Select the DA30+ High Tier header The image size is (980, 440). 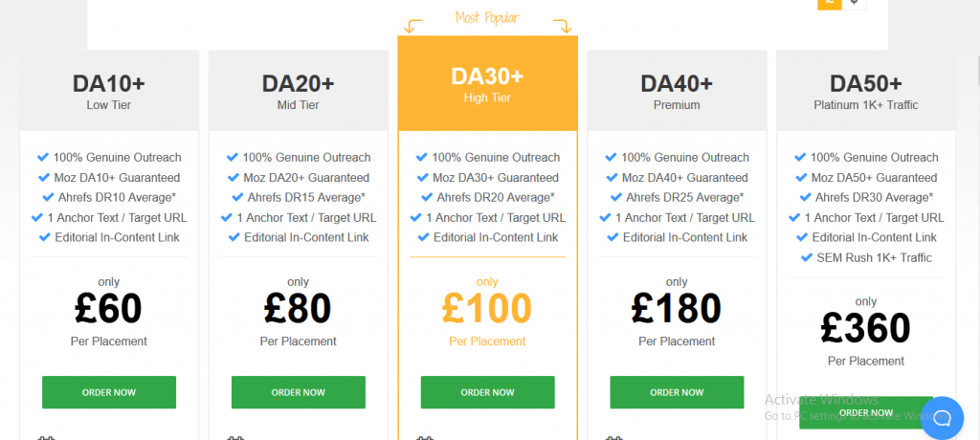click(487, 84)
